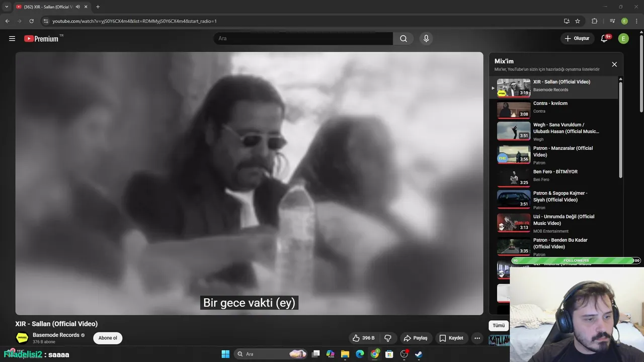This screenshot has width=644, height=362.
Task: Open the YouTube hamburger guide menu
Action: (12, 39)
